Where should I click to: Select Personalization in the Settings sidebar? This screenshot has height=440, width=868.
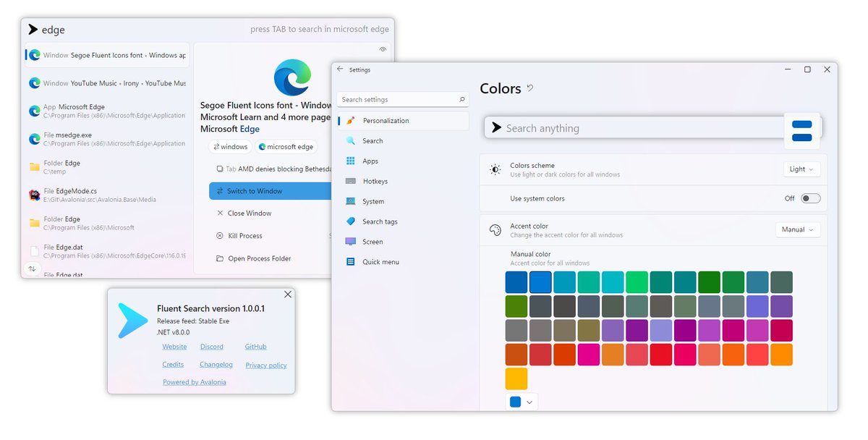pos(403,121)
